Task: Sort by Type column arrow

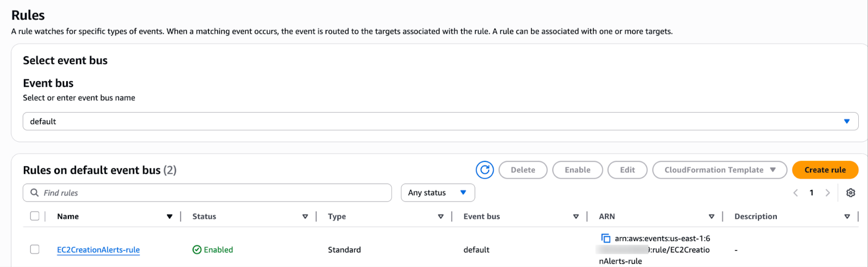Action: point(441,217)
